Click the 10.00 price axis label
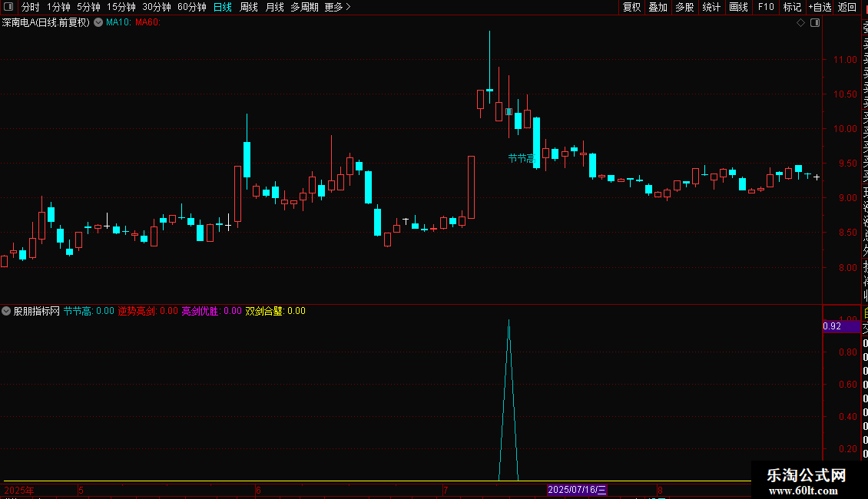868x499 pixels. [845, 129]
